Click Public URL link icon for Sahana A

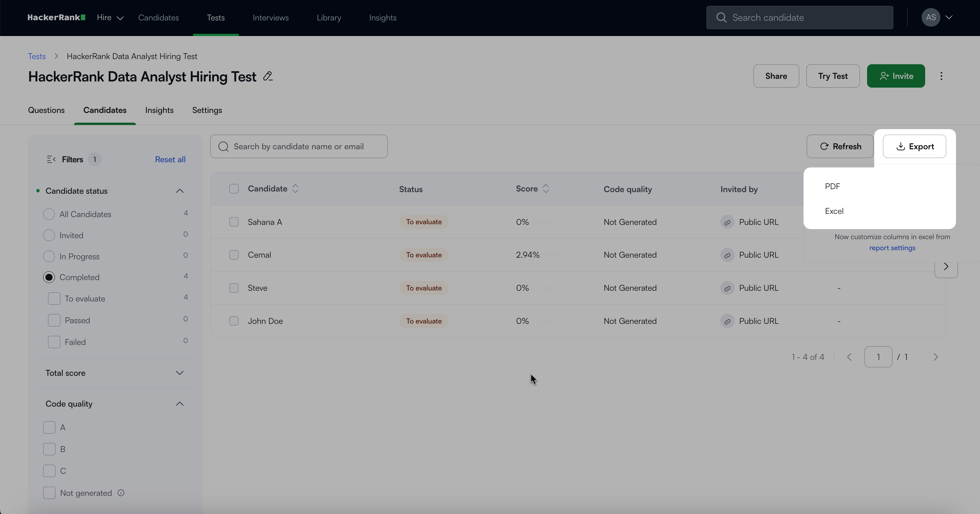point(727,222)
